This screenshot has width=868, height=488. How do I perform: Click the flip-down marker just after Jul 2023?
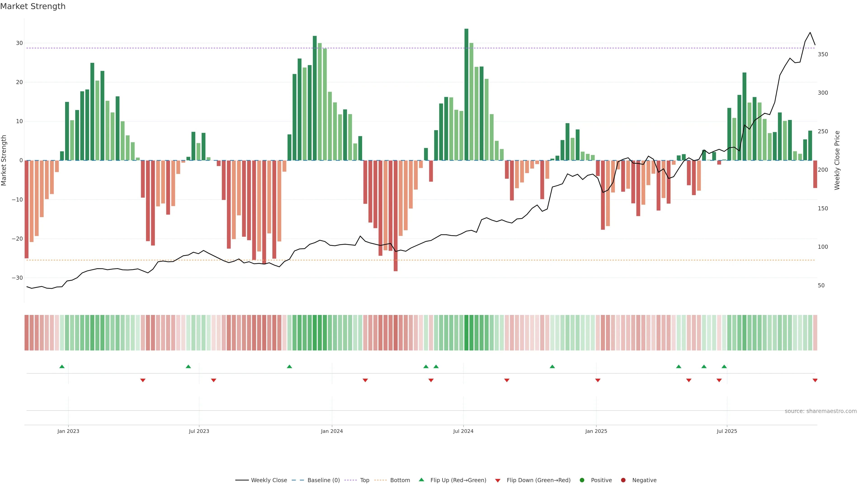[213, 380]
